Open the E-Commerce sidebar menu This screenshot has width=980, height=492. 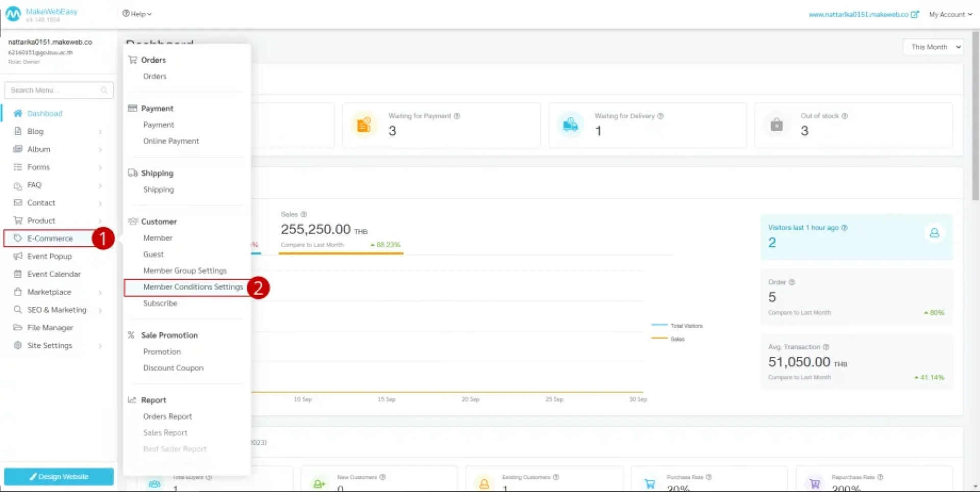pyautogui.click(x=50, y=238)
